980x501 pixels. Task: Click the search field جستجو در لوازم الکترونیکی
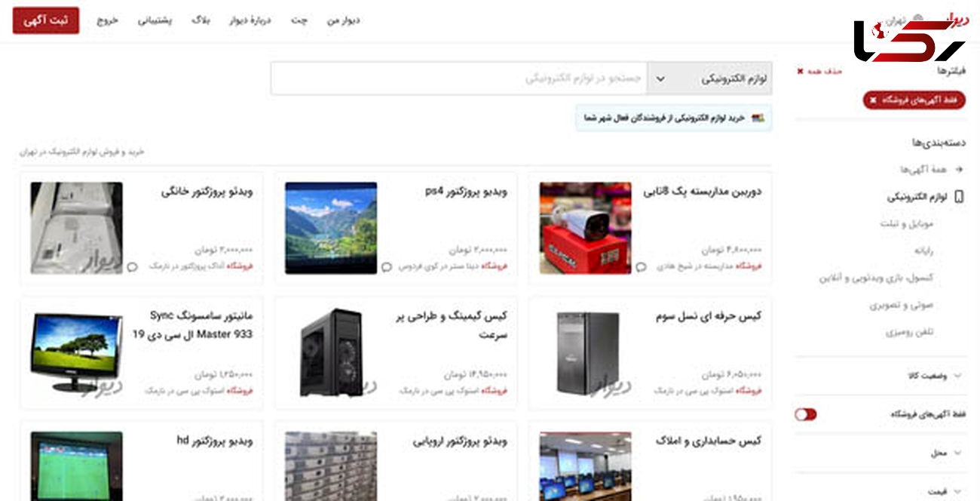(458, 78)
